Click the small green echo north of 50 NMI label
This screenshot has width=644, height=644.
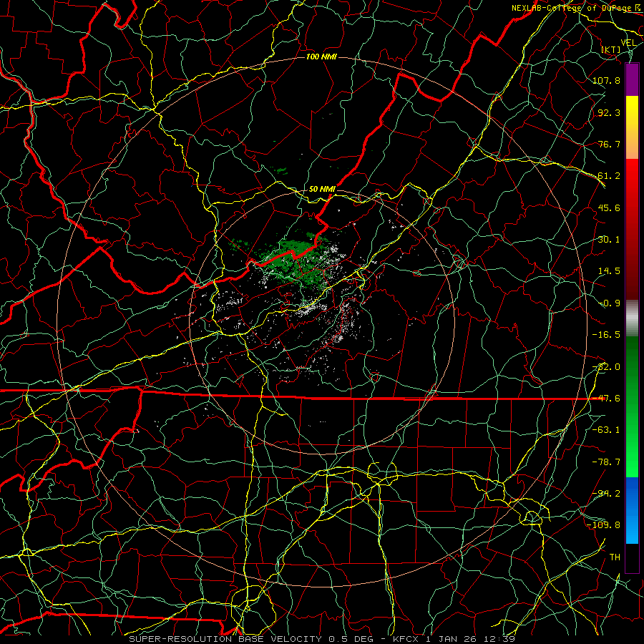(281, 170)
